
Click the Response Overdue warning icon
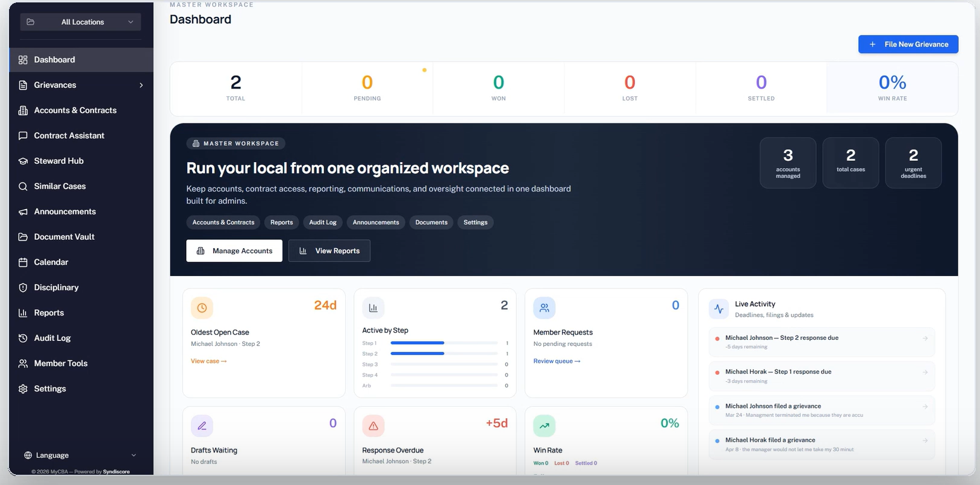click(373, 426)
